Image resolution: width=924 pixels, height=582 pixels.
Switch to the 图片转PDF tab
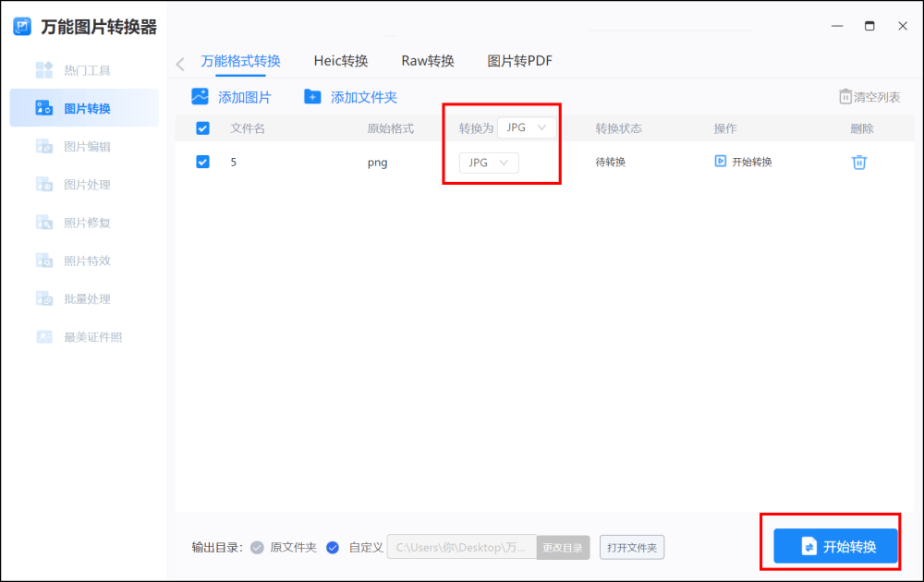coord(519,61)
